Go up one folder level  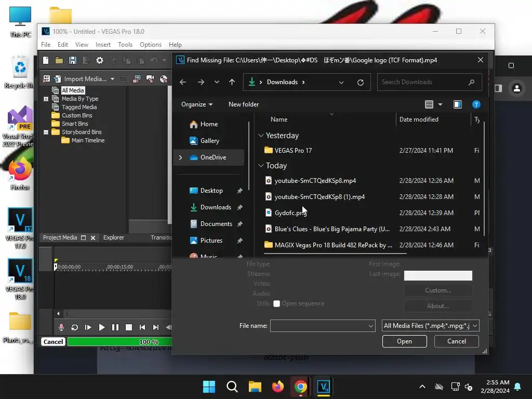[232, 82]
